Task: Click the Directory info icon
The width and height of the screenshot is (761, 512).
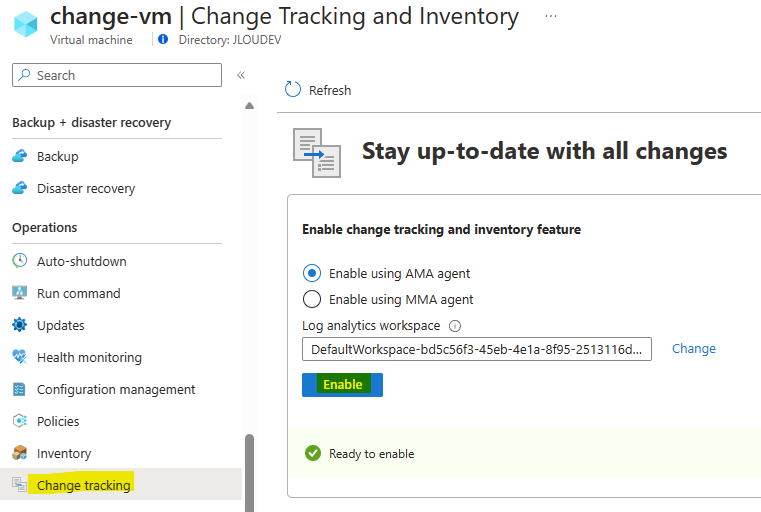Action: tap(163, 39)
